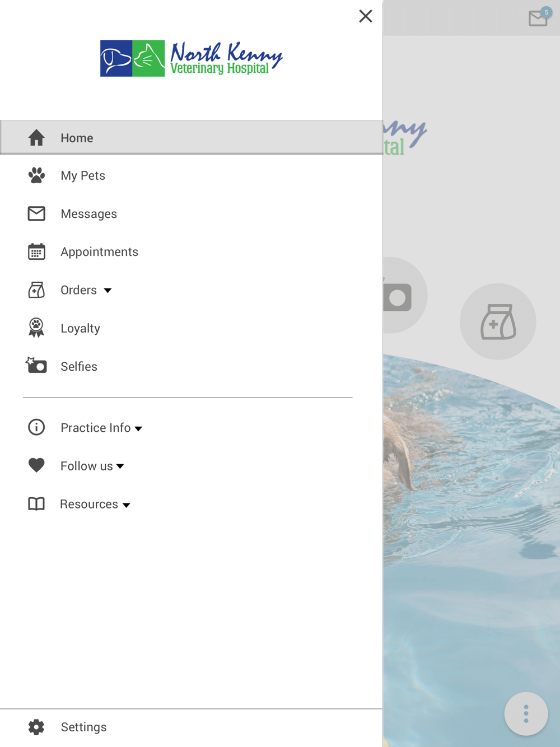560x747 pixels.
Task: Click the Resources open book icon
Action: (x=36, y=504)
